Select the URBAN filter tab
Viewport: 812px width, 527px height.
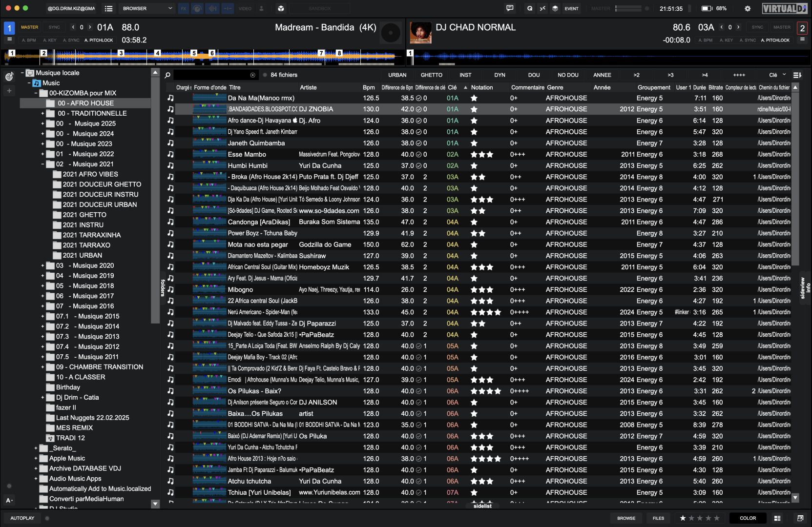397,75
